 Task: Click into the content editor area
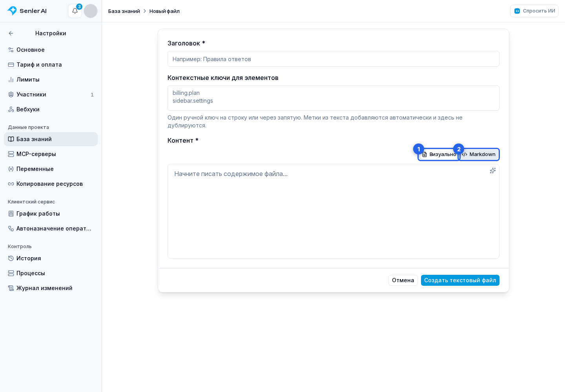(x=334, y=211)
